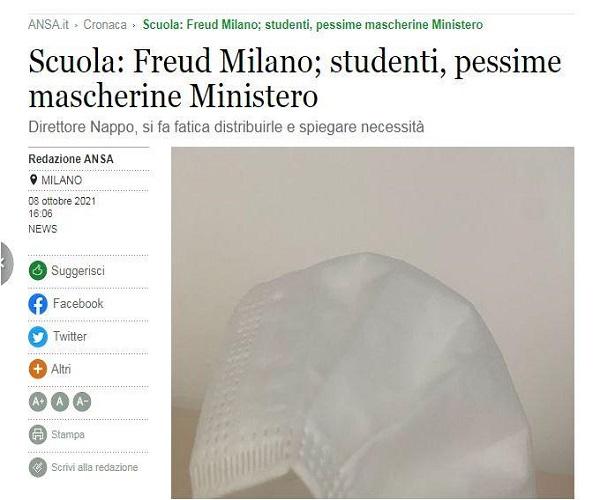Image resolution: width=600 pixels, height=500 pixels.
Task: Increase font size with the A+ button
Action: tap(38, 402)
